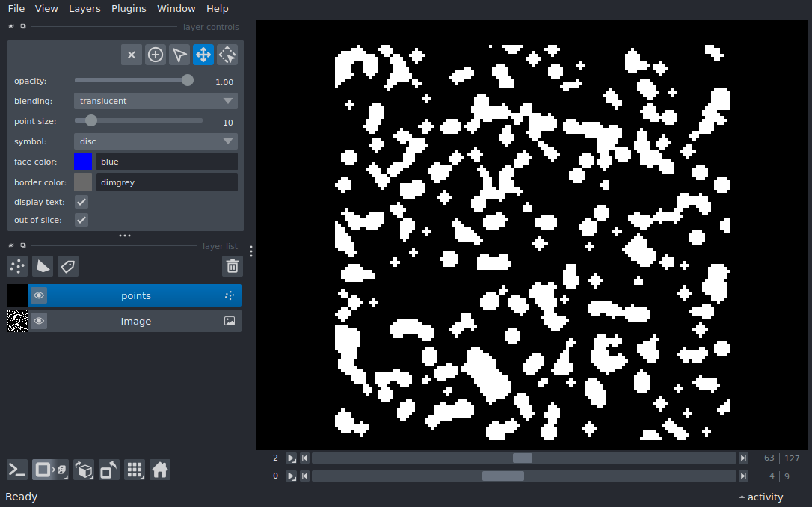Click the opacity slider handle
This screenshot has width=812, height=507.
pos(188,80)
